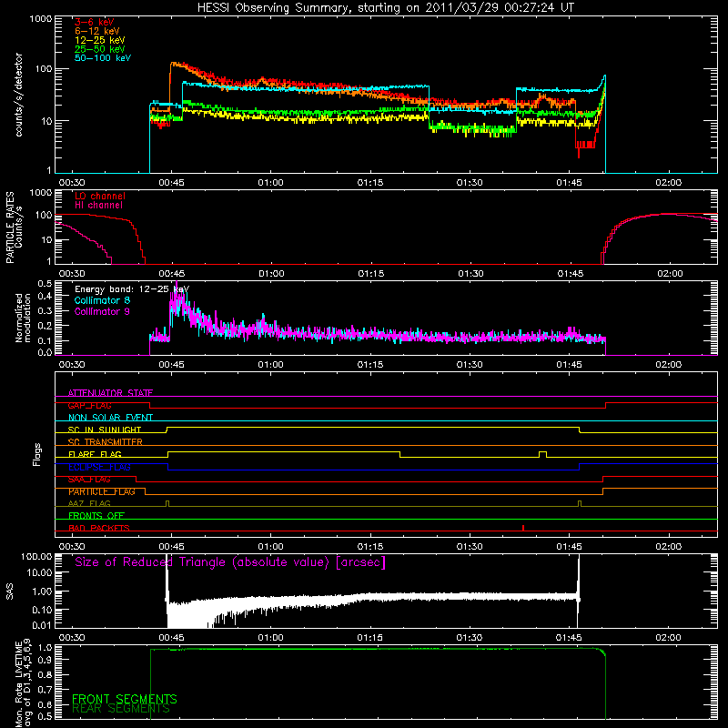This screenshot has height=728, width=728.
Task: Click the AAZ_FLAG label
Action: pyautogui.click(x=89, y=503)
